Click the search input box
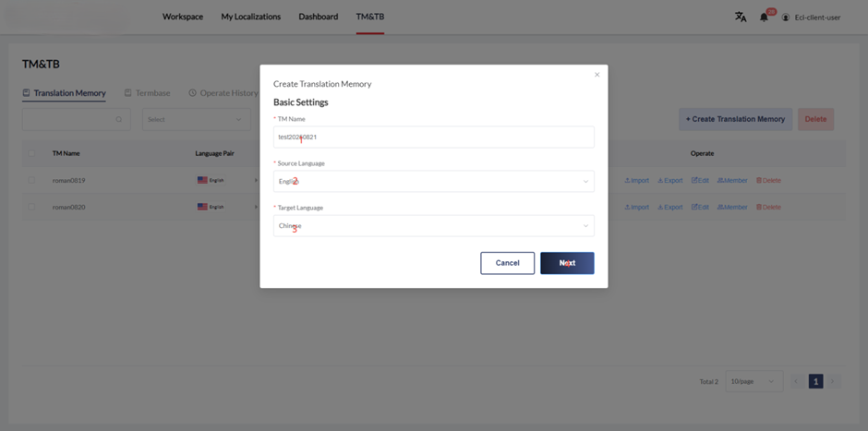868x431 pixels. (x=77, y=119)
